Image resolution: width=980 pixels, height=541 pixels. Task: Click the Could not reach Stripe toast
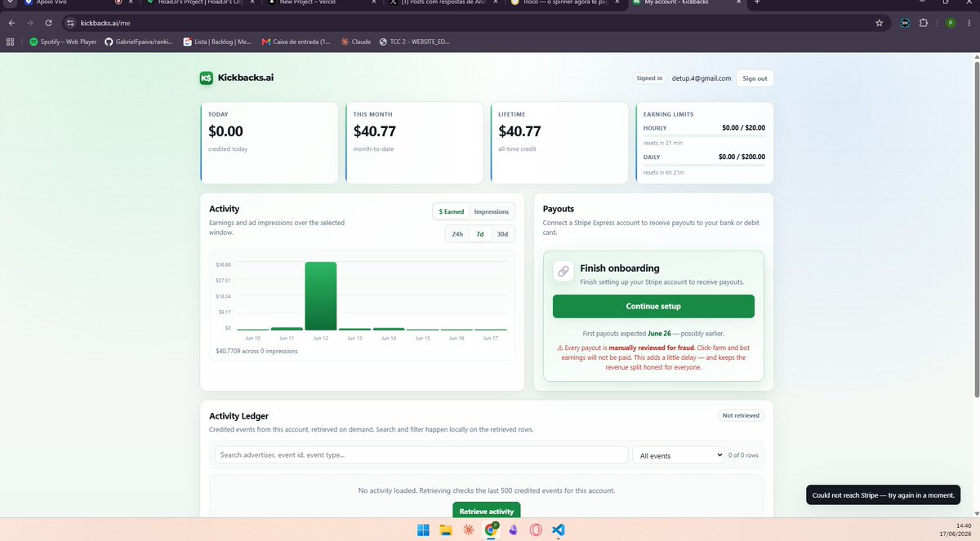point(883,494)
